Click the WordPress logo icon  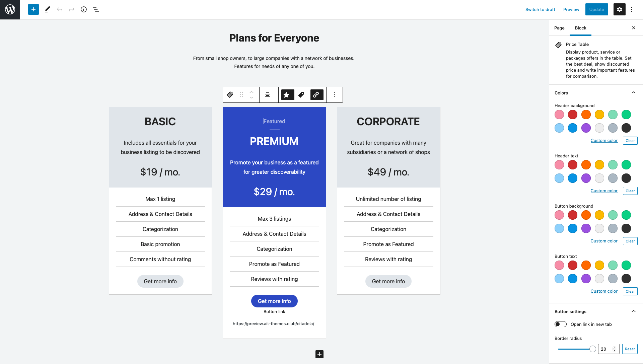point(10,9)
